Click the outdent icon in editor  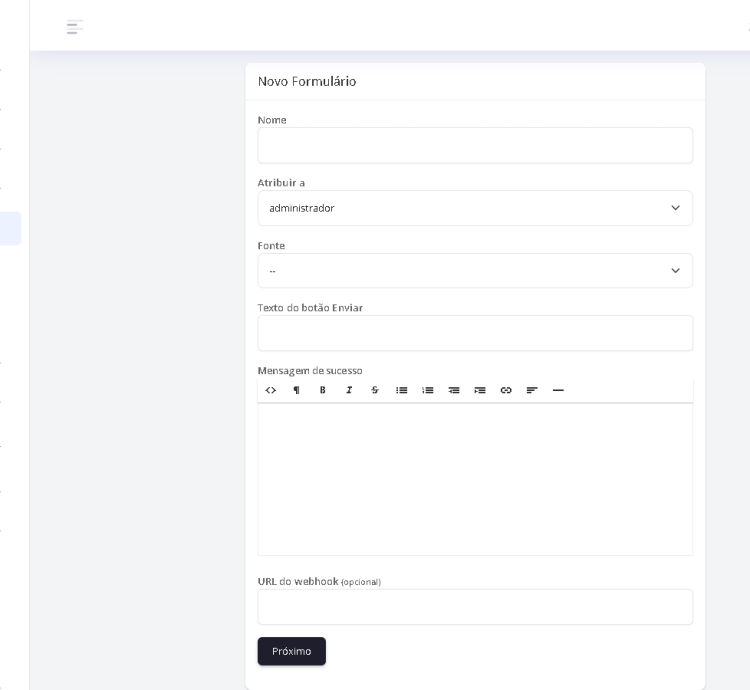[x=454, y=390]
